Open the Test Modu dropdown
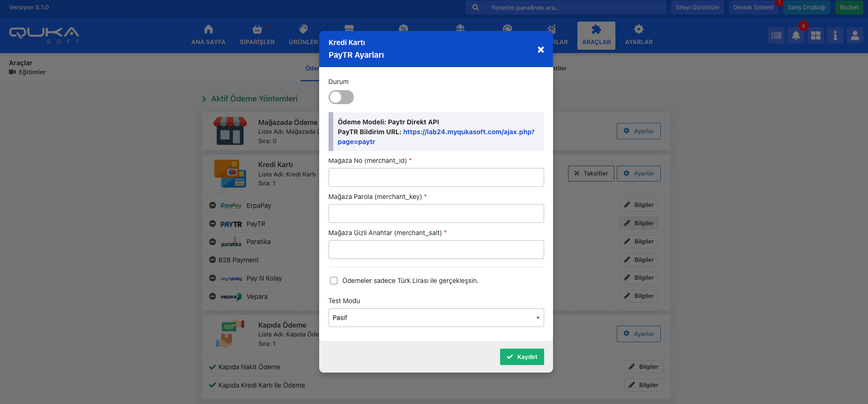This screenshot has height=404, width=868. (436, 318)
